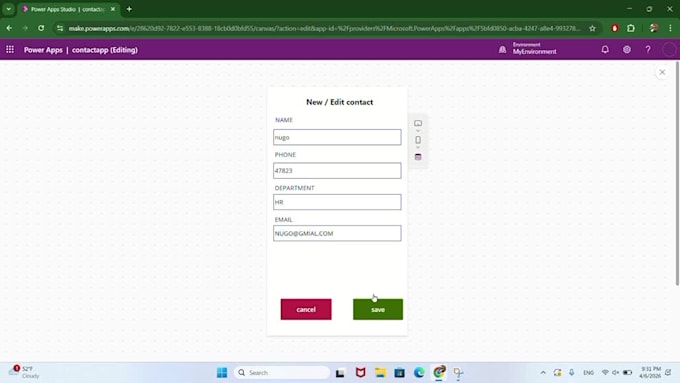Expand the chevron under the phone icon

click(418, 147)
